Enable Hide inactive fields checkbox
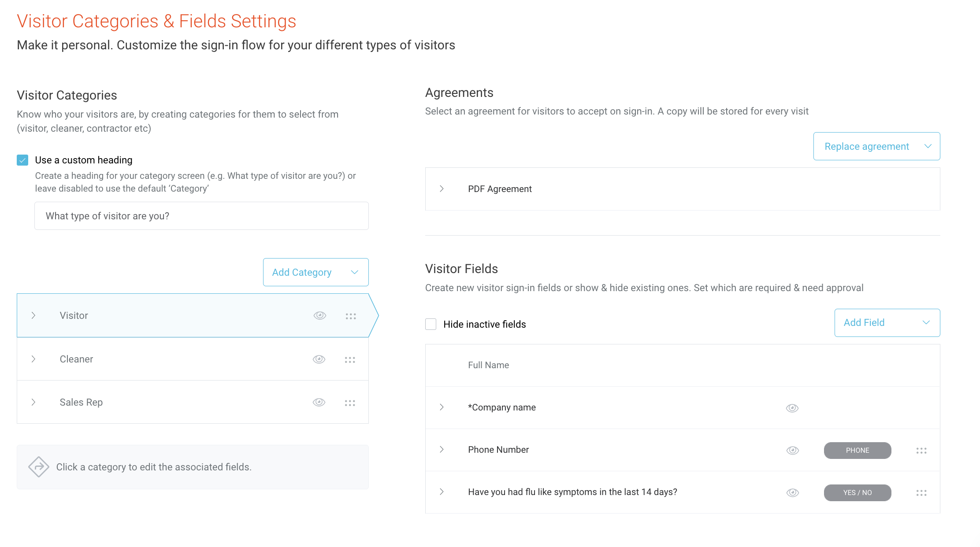This screenshot has width=980, height=547. [431, 324]
